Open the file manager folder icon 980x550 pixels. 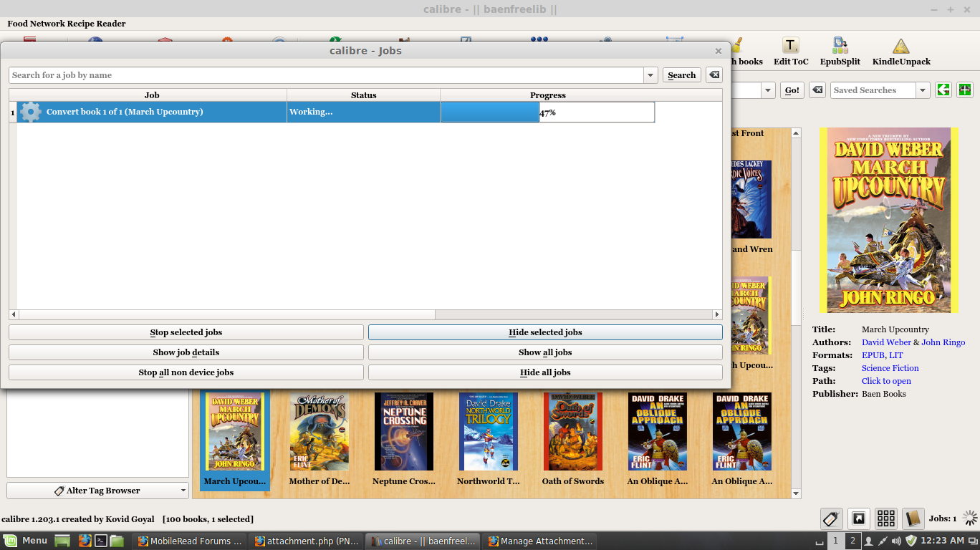click(117, 541)
